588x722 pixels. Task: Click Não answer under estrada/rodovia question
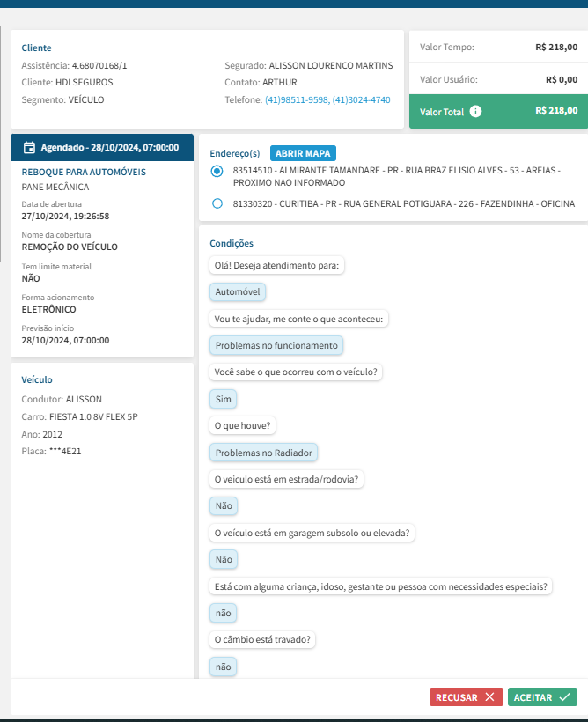[224, 505]
